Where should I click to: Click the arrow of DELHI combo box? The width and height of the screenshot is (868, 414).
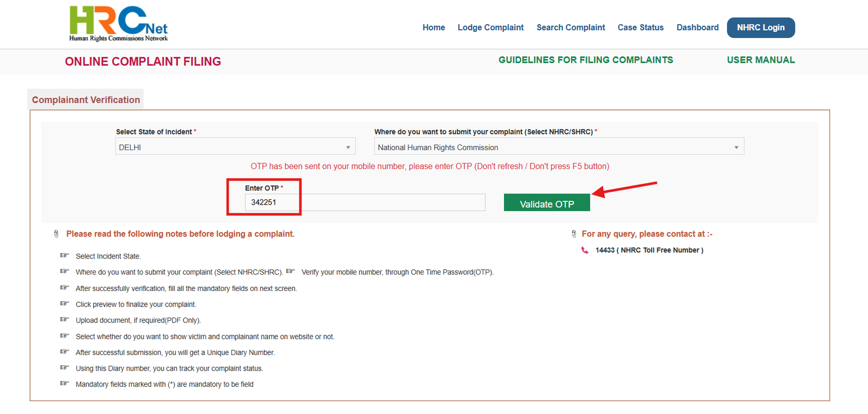(348, 147)
